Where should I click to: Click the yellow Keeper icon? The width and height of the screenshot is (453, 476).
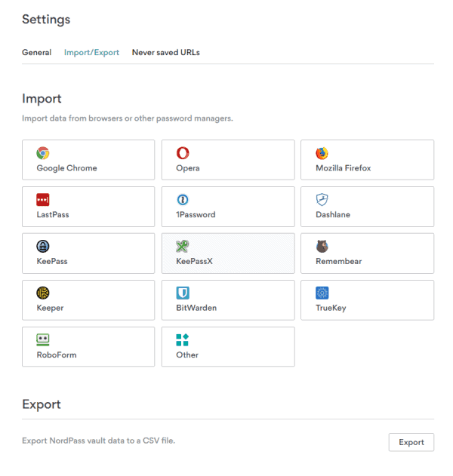pyautogui.click(x=43, y=293)
